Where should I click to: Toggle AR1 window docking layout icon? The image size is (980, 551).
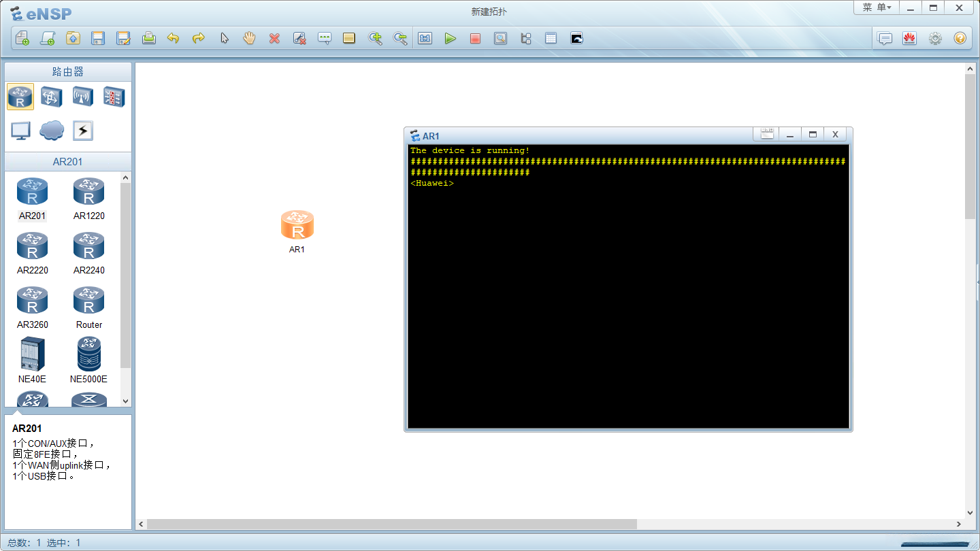[767, 135]
